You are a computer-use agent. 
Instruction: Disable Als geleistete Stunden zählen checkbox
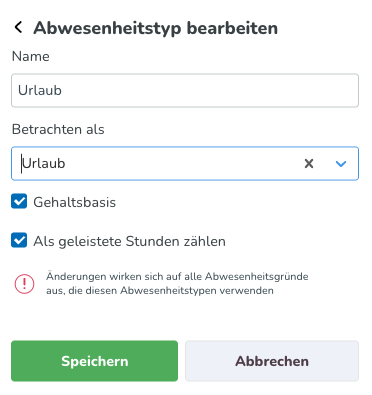pos(19,240)
